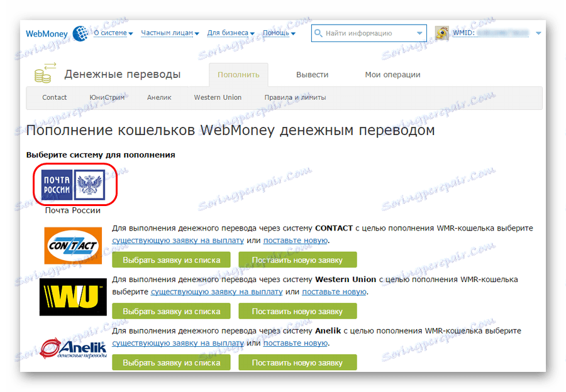Image resolution: width=566 pixels, height=392 pixels.
Task: Click the WebMoney globe logo icon
Action: click(80, 33)
